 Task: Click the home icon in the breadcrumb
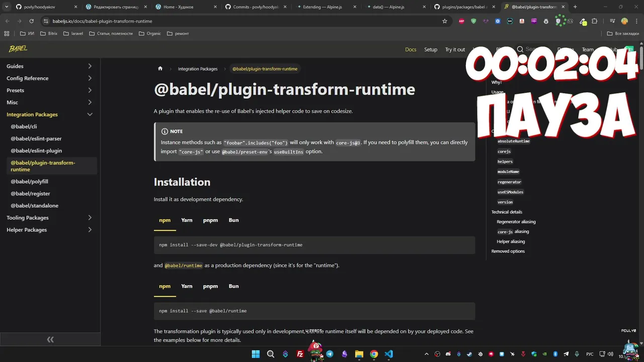(x=160, y=68)
